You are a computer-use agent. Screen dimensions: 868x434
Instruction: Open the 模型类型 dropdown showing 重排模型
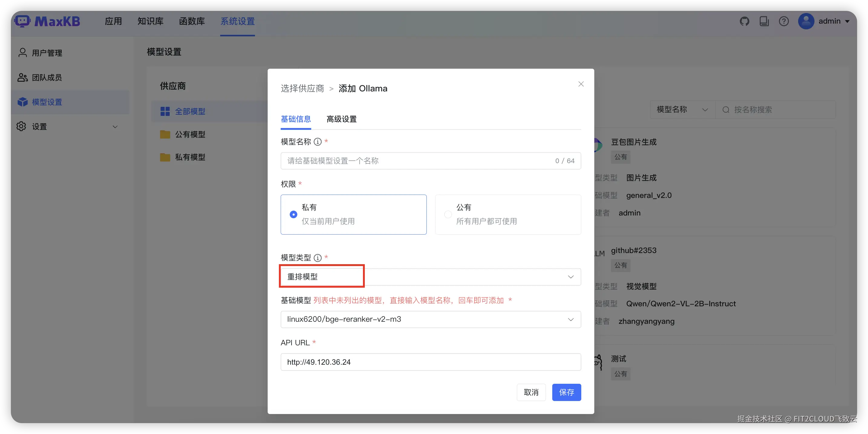[431, 277]
